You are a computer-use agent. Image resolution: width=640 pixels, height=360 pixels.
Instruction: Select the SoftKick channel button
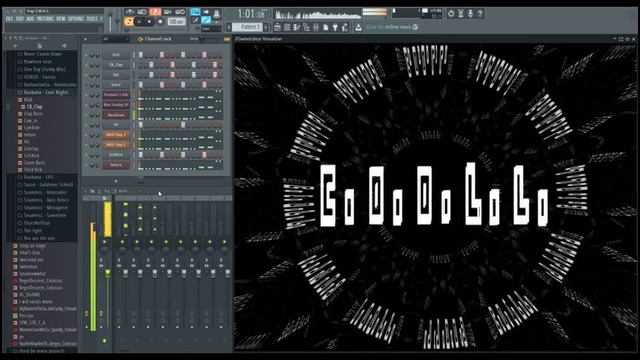[x=116, y=155]
